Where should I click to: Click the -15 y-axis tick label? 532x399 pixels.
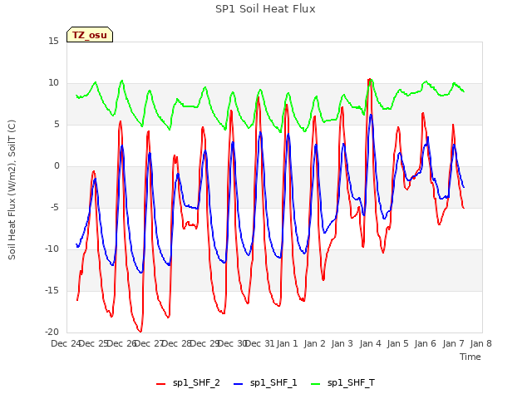point(52,291)
